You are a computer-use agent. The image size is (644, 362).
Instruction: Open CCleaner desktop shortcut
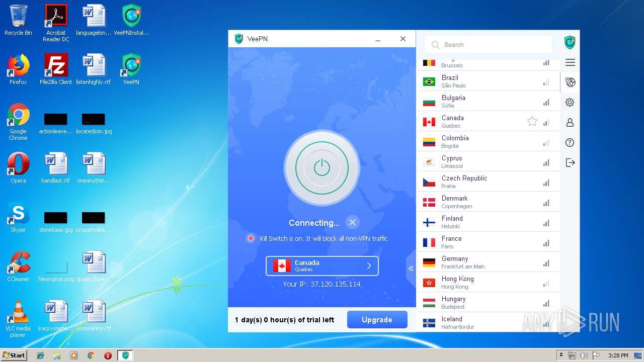click(18, 266)
